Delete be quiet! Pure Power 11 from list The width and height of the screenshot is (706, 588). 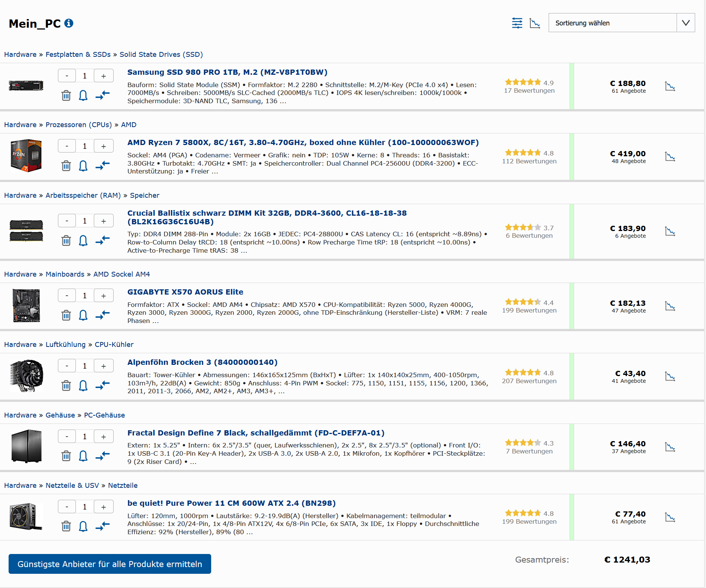(66, 526)
